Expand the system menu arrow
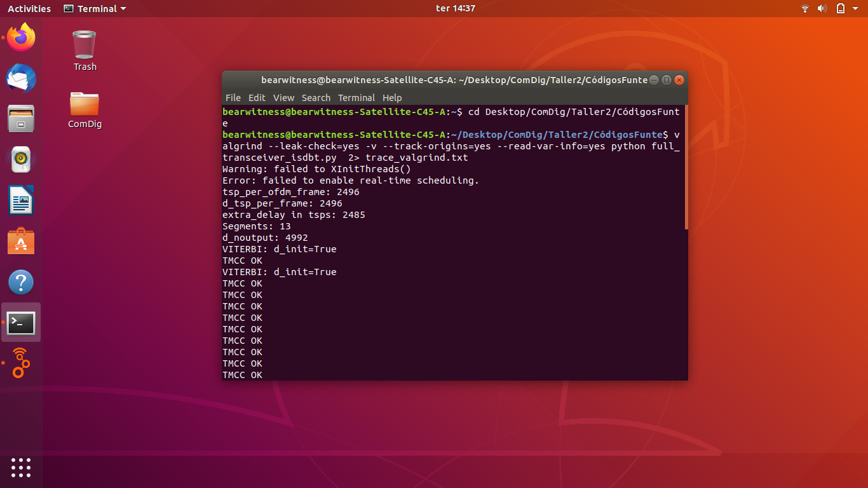The image size is (868, 488). [856, 9]
